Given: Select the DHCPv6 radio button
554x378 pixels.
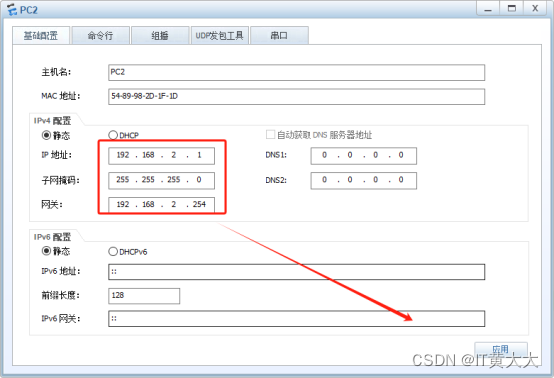Looking at the screenshot, I should tap(113, 252).
